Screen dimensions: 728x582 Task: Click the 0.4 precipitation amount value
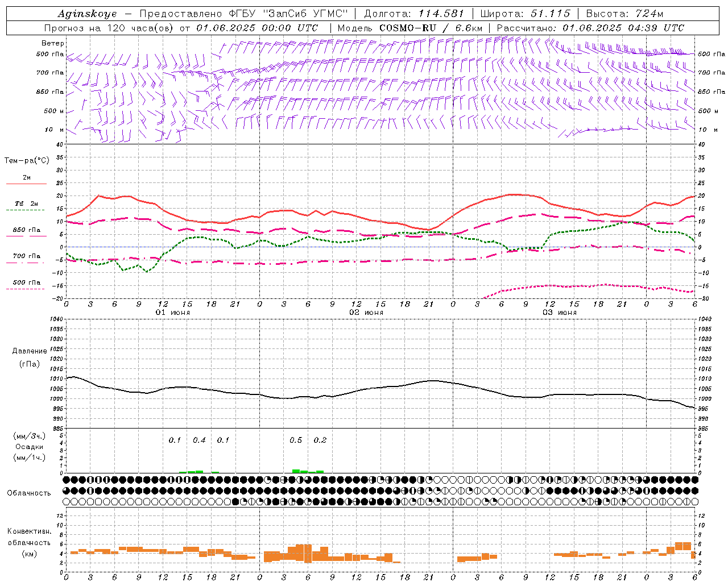pyautogui.click(x=199, y=440)
